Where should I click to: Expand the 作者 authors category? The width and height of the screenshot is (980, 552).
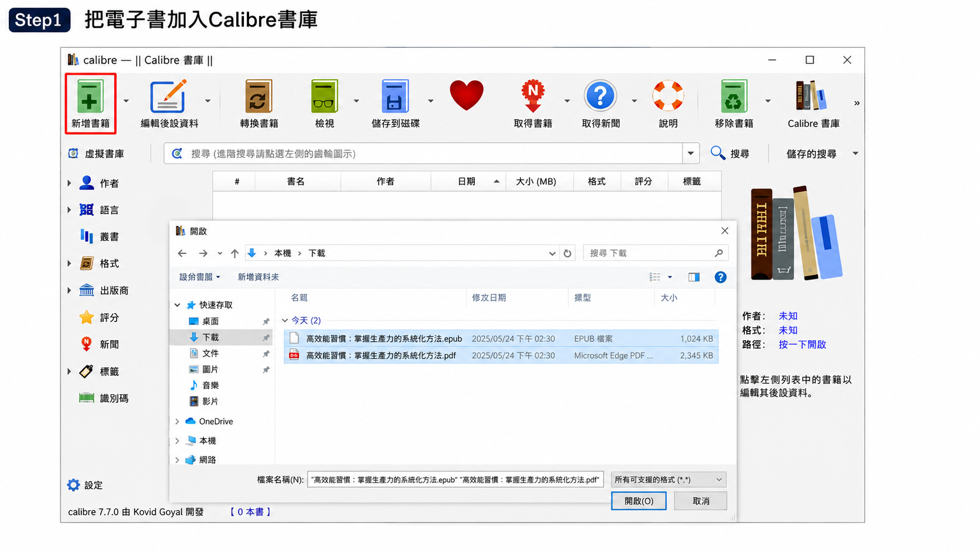tap(69, 183)
